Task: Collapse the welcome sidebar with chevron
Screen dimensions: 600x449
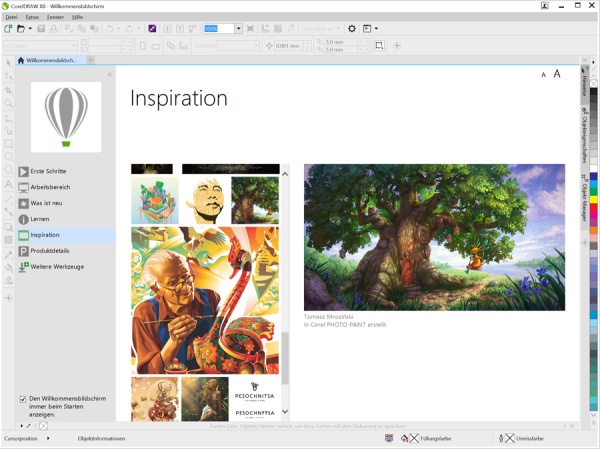Action: [110, 74]
